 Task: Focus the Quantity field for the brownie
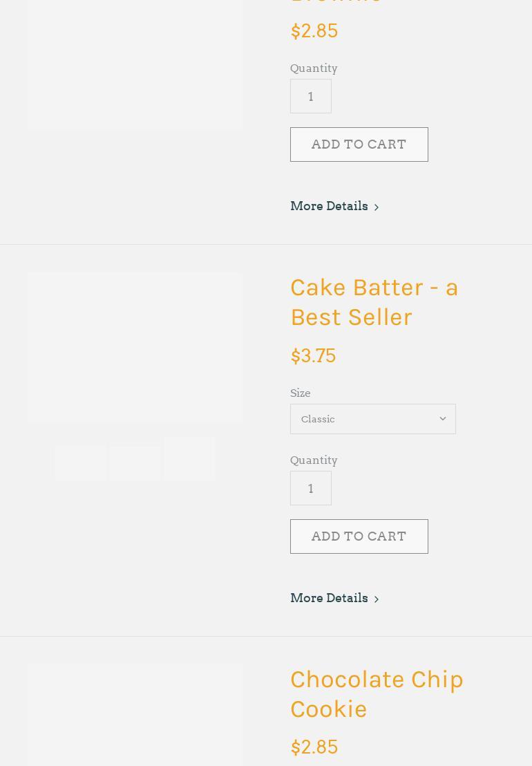tap(311, 96)
